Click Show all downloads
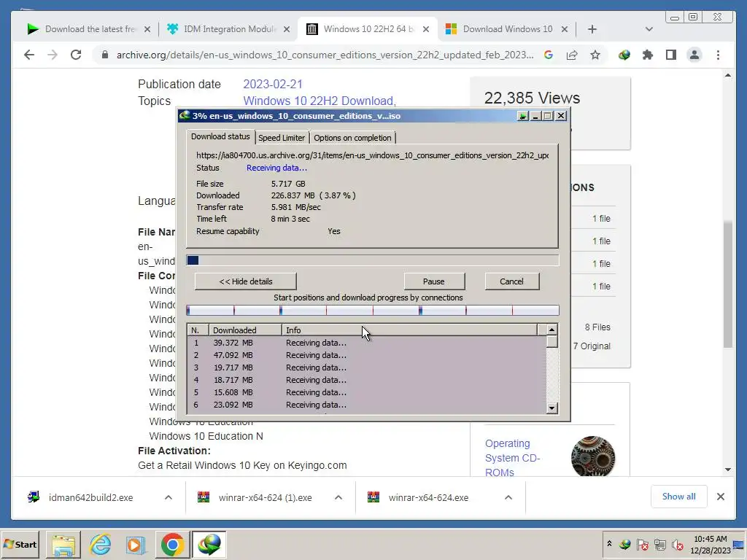This screenshot has width=747, height=560. coord(679,497)
